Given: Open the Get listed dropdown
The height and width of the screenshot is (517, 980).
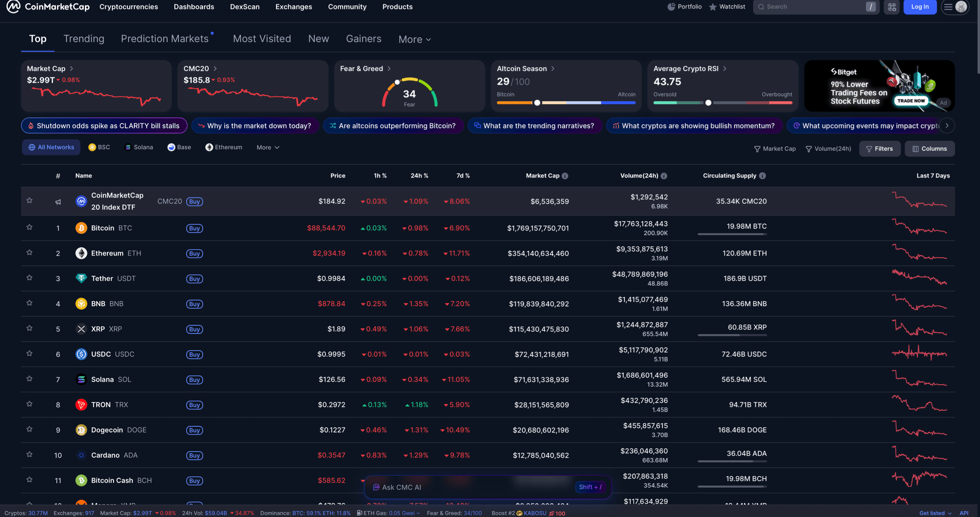Looking at the screenshot, I should click(935, 513).
